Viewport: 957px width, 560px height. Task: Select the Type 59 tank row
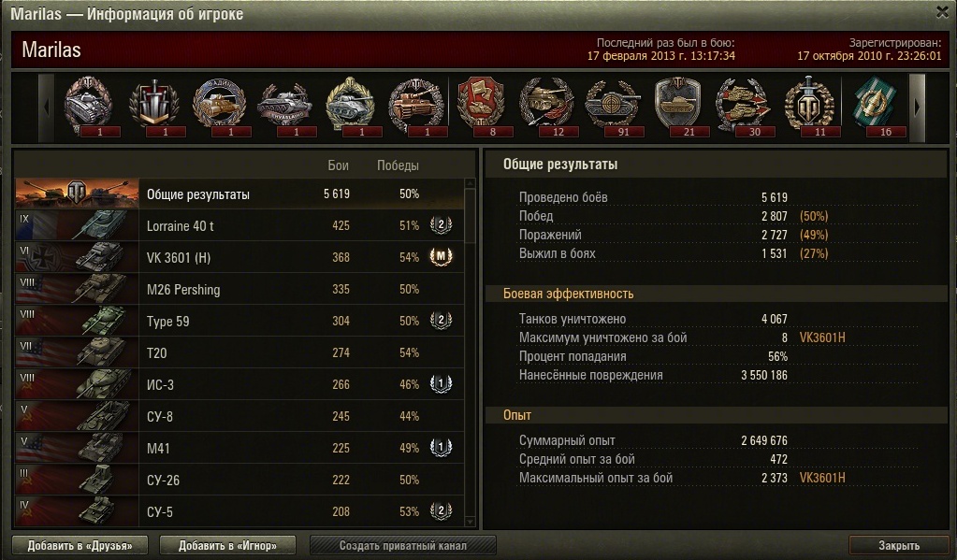pyautogui.click(x=239, y=321)
